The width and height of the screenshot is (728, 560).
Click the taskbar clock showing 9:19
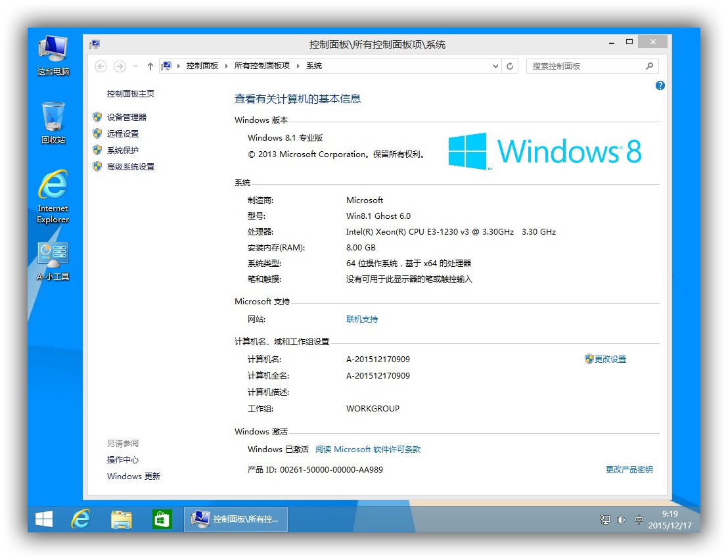(x=670, y=520)
